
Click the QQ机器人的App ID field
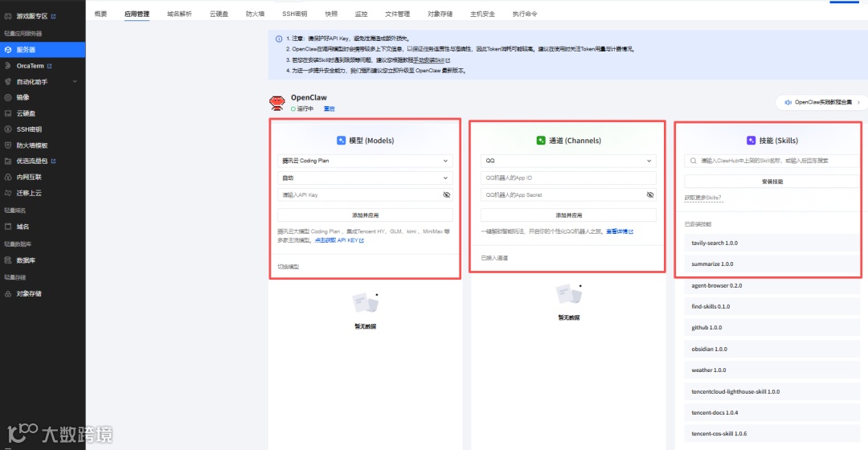[568, 178]
